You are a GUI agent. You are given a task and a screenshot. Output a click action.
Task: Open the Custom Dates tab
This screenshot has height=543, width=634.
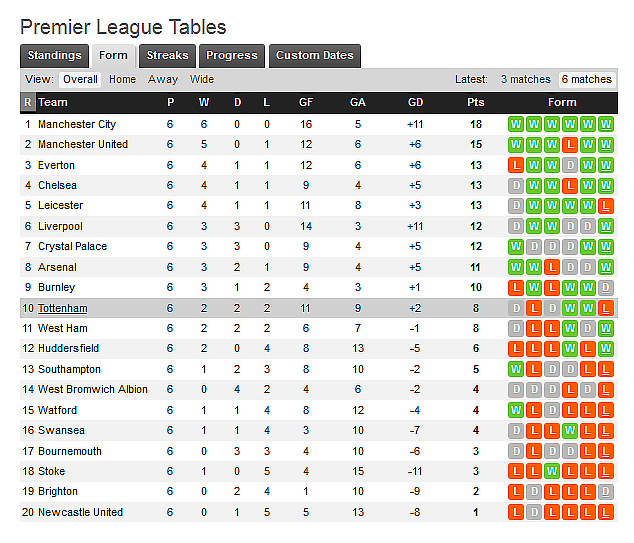point(315,56)
